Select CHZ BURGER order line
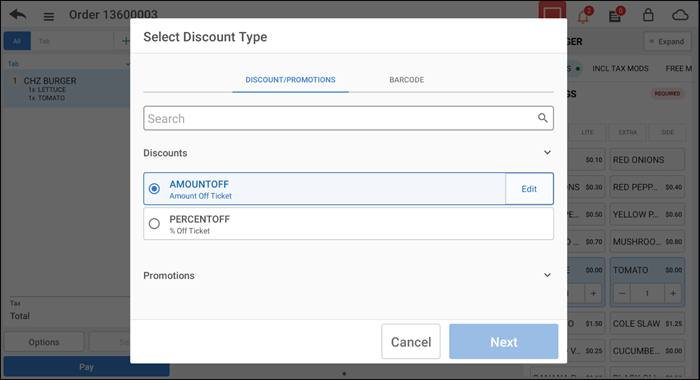Viewport: 700px width, 380px height. point(67,88)
